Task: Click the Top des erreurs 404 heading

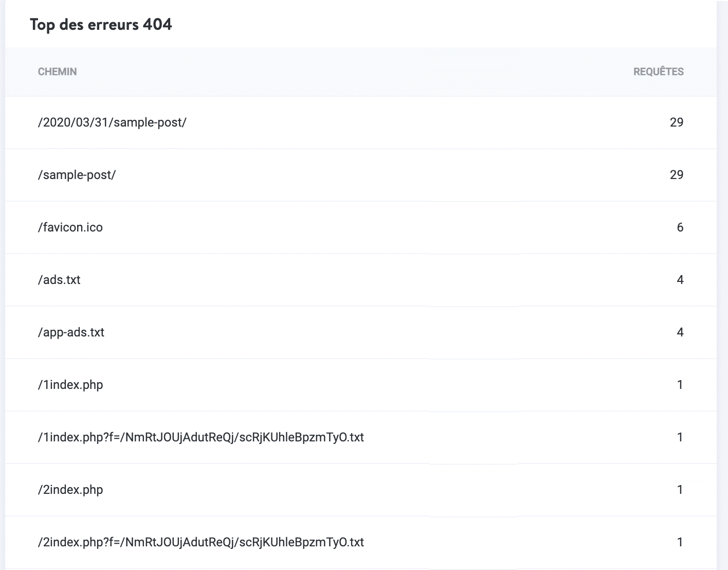Action: (101, 24)
